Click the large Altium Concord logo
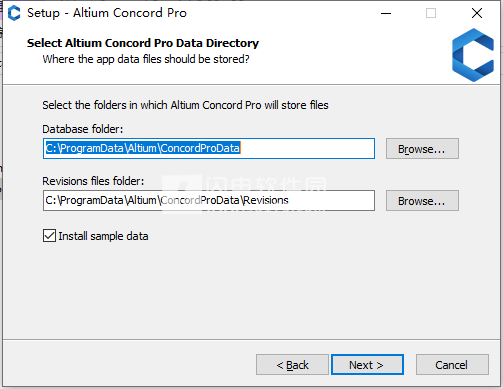This screenshot has height=389, width=503. [473, 55]
